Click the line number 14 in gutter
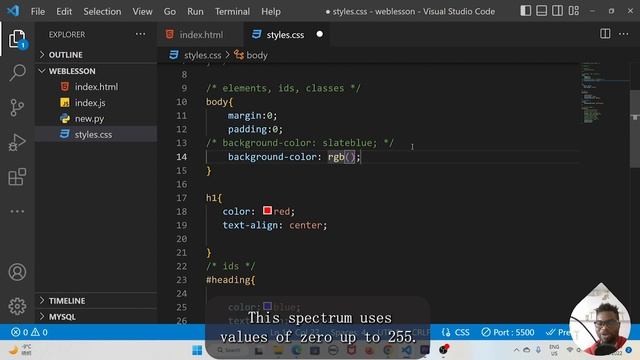 pos(182,157)
